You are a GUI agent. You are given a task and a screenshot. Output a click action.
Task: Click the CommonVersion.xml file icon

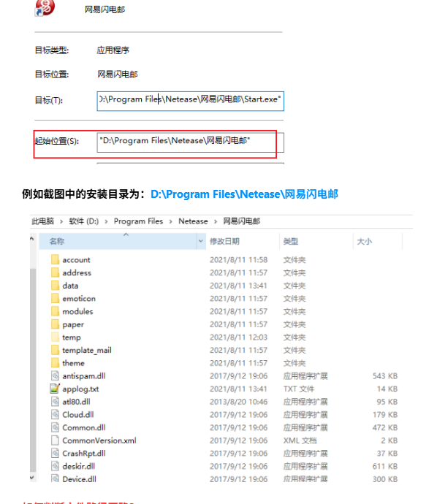pos(55,440)
